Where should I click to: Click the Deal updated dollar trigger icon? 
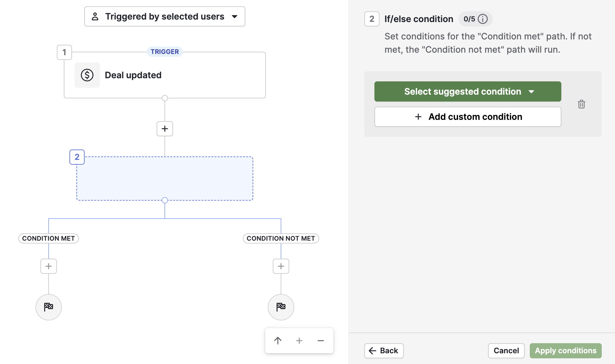87,75
